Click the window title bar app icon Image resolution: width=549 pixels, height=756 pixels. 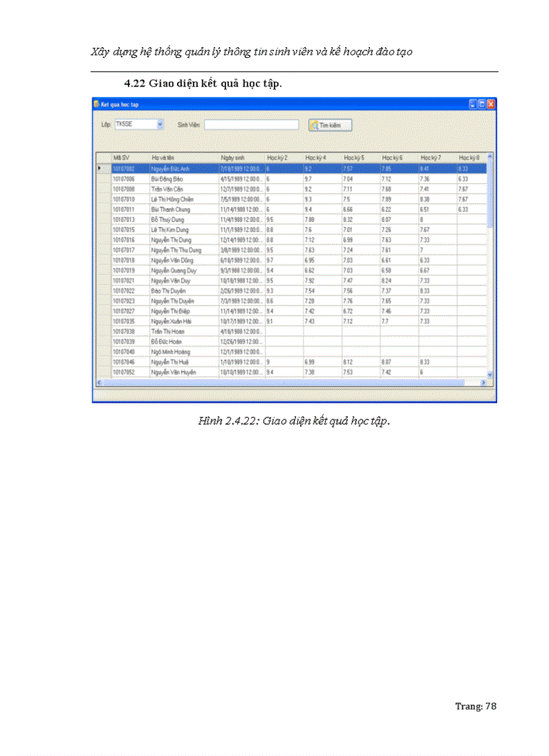(x=97, y=104)
